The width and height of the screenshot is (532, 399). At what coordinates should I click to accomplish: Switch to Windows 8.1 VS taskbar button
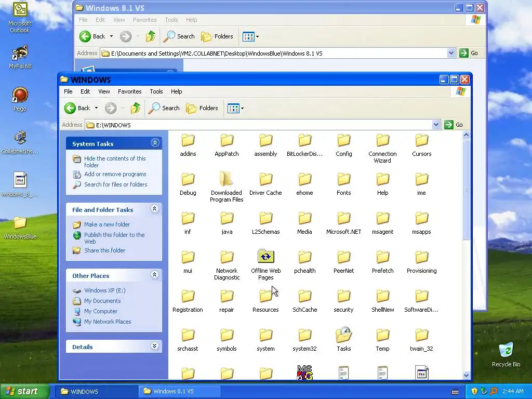[179, 391]
